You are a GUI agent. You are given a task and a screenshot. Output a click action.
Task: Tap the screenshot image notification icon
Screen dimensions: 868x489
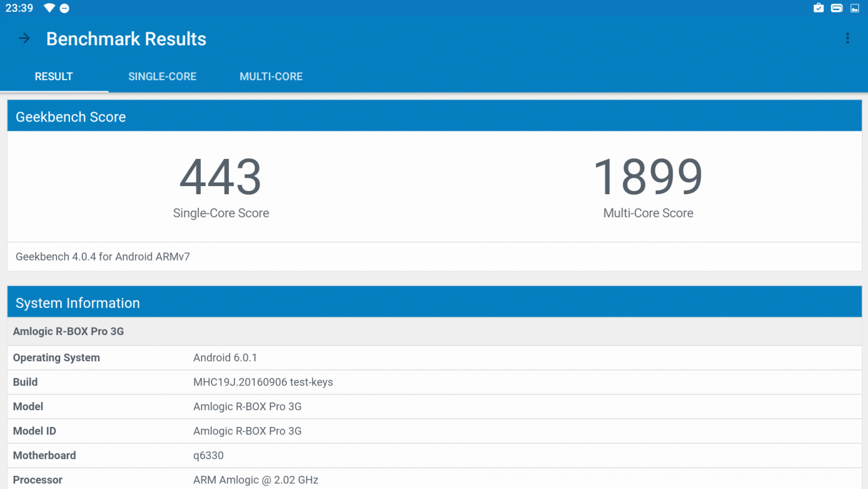854,8
